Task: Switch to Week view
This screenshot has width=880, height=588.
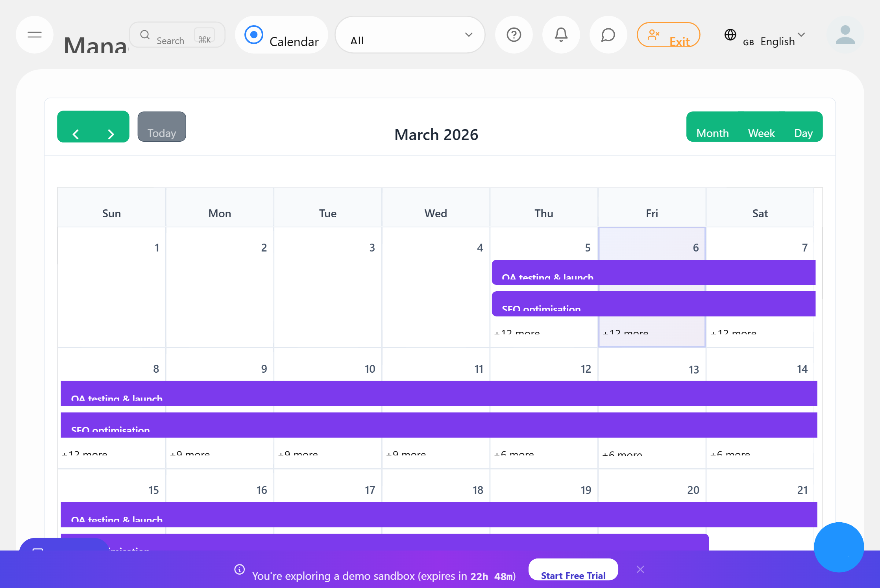Action: 761,133
